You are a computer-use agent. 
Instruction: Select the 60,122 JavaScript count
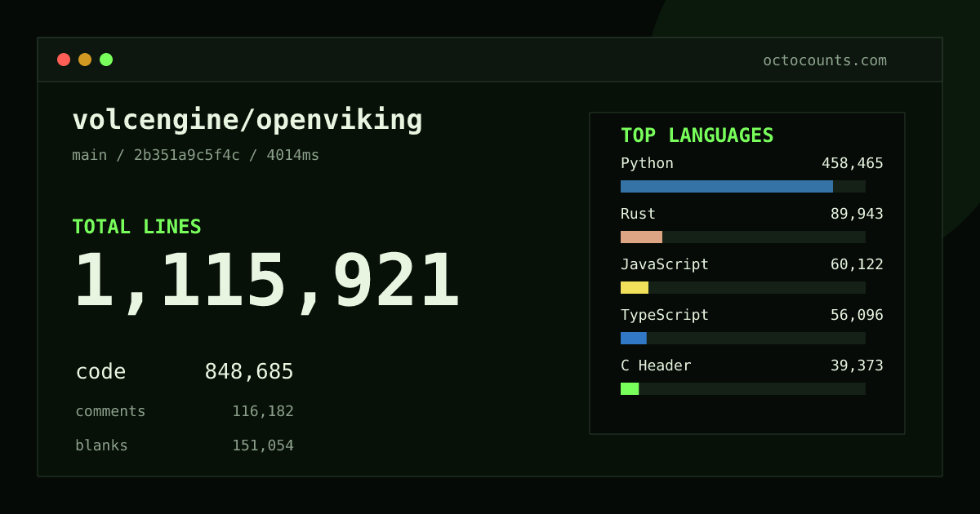coord(857,264)
